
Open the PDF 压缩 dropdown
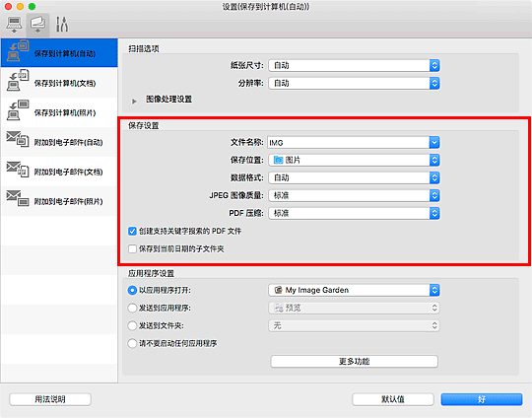pyautogui.click(x=354, y=213)
